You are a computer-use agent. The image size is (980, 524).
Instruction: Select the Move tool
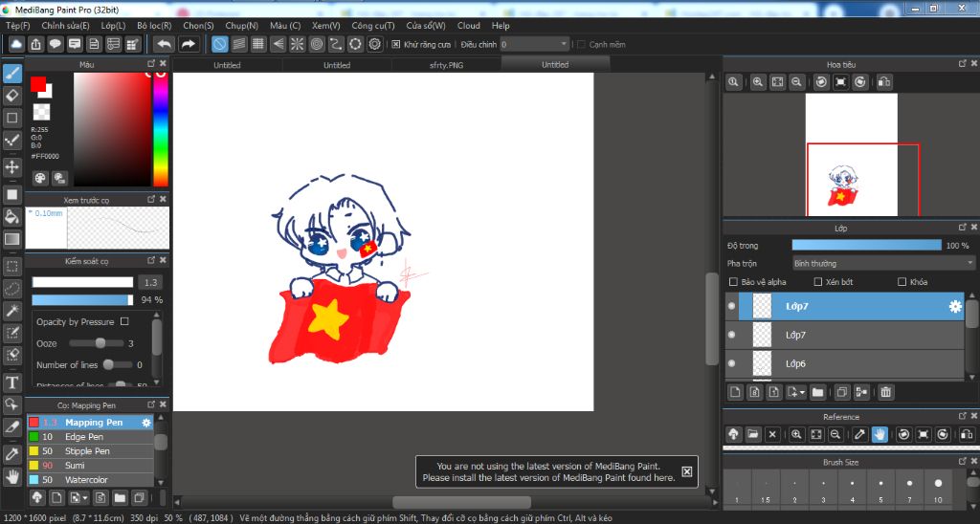pos(11,166)
